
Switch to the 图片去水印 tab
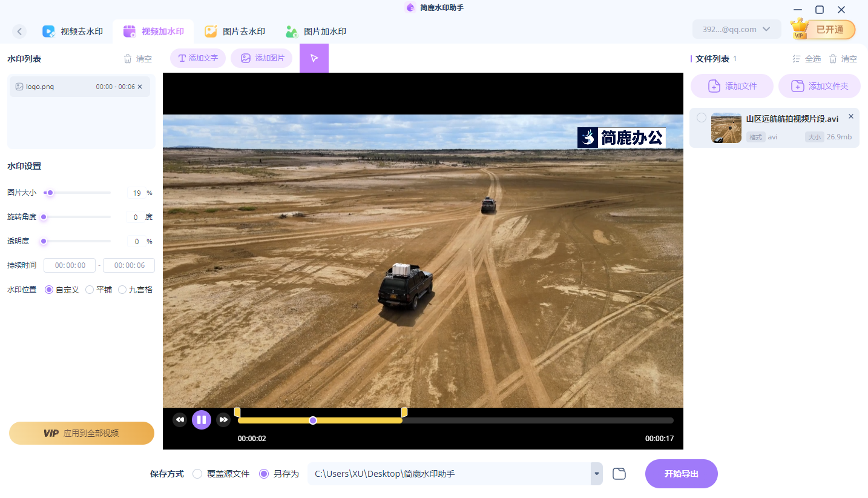tap(235, 32)
